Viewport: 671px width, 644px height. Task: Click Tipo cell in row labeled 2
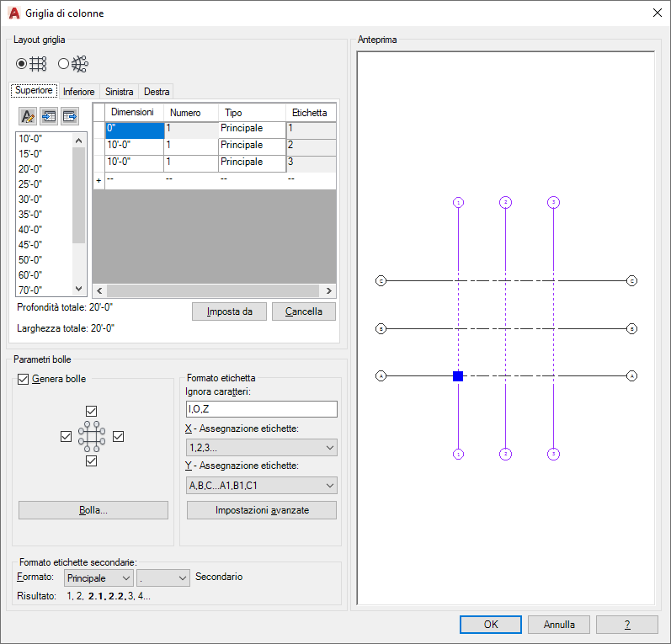252,146
